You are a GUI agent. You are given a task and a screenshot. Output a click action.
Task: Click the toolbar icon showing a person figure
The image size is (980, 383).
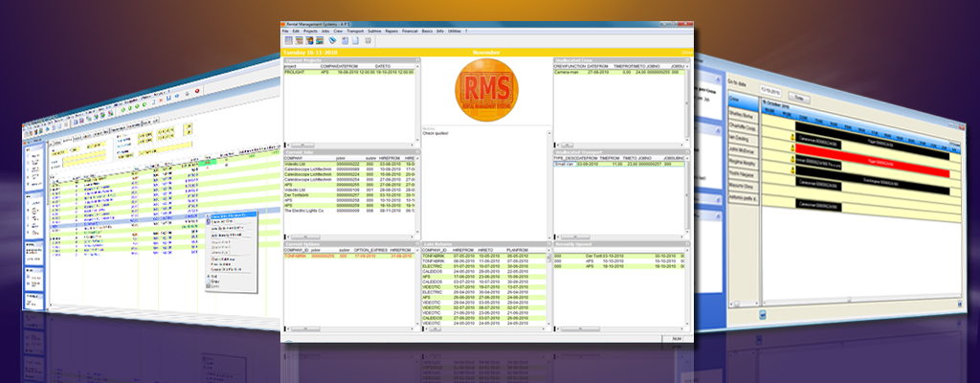point(310,40)
